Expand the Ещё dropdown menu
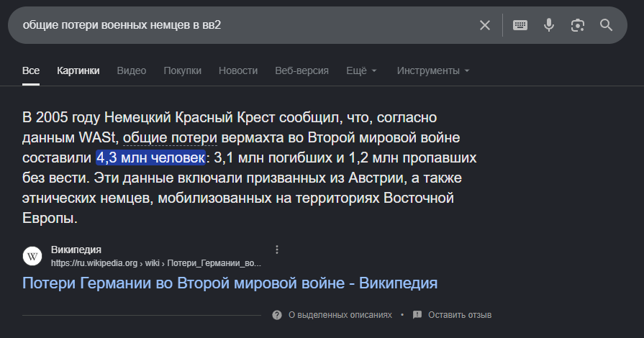The height and width of the screenshot is (338, 644). tap(361, 70)
